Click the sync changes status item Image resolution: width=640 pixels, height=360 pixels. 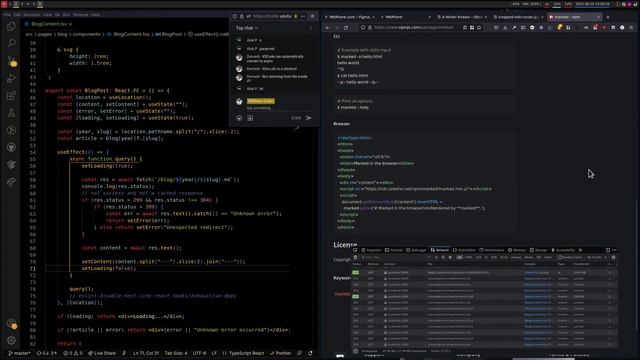[x=47, y=353]
